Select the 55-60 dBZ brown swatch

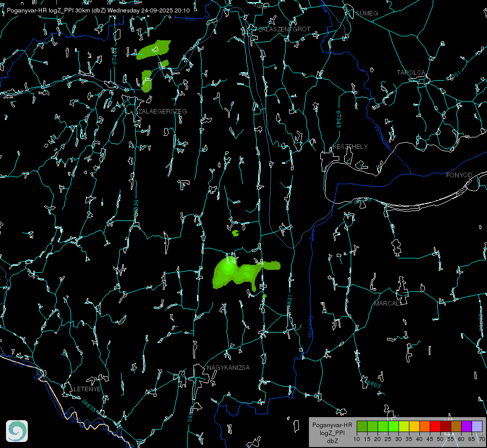456,426
